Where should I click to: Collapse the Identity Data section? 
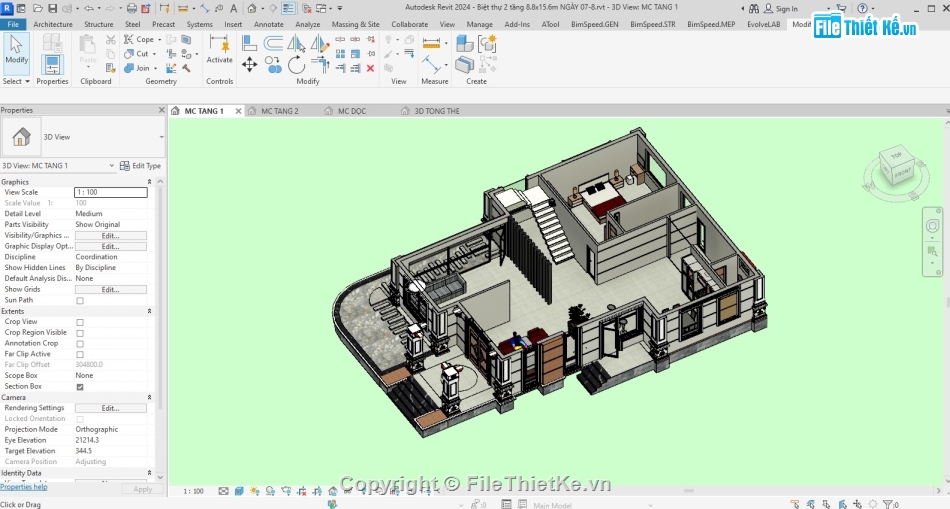pyautogui.click(x=149, y=473)
